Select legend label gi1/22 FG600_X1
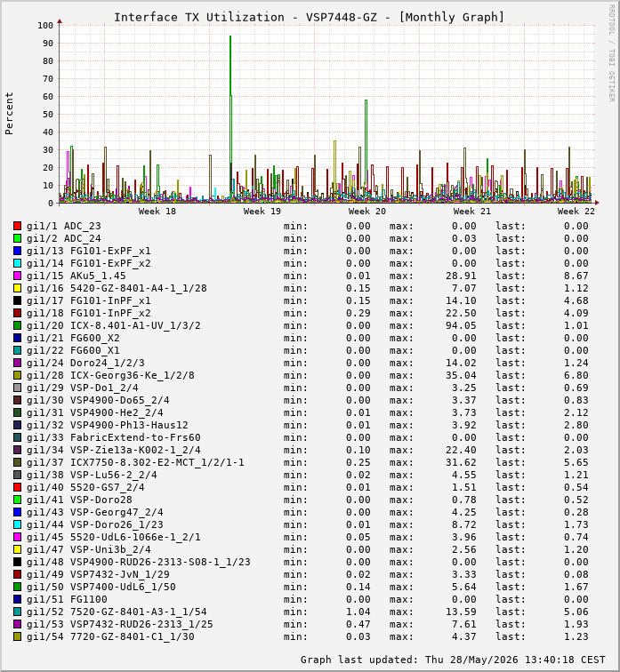Viewport: 620px width, 672px height. tap(73, 350)
